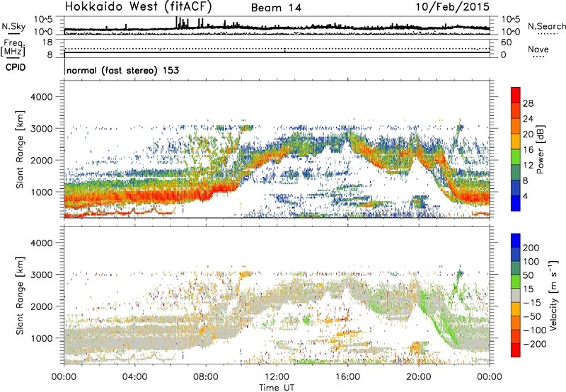Click the 4 label on the power colorbar

pyautogui.click(x=526, y=197)
